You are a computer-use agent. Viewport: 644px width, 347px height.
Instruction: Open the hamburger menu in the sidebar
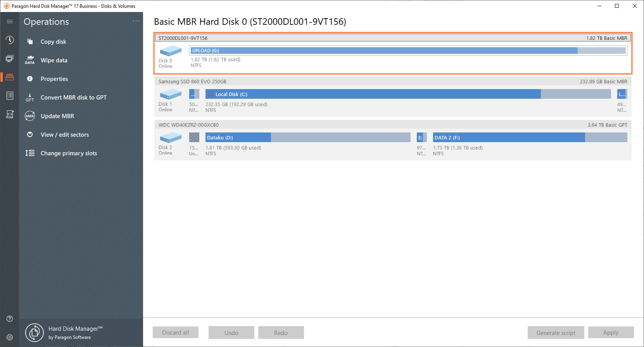pos(10,22)
